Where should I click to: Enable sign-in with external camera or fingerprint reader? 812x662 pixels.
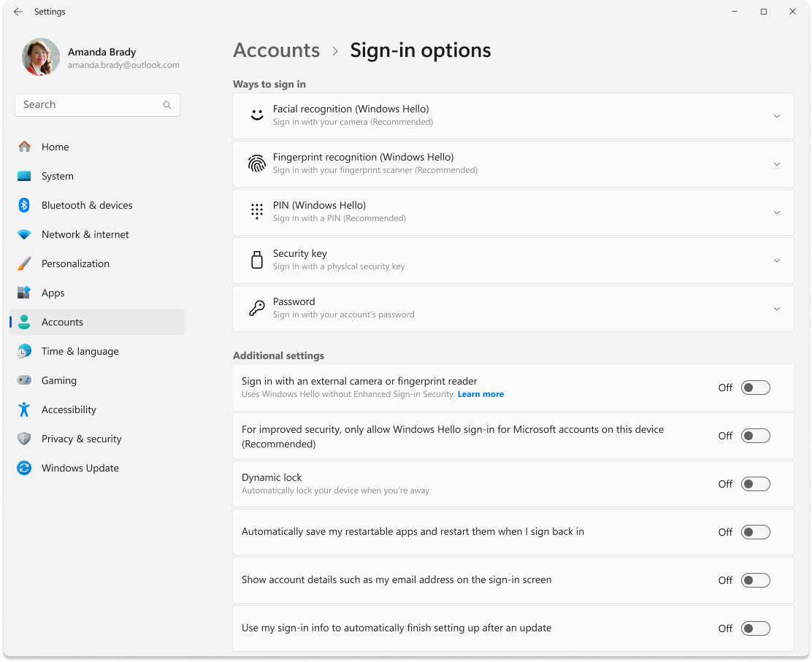tap(755, 388)
